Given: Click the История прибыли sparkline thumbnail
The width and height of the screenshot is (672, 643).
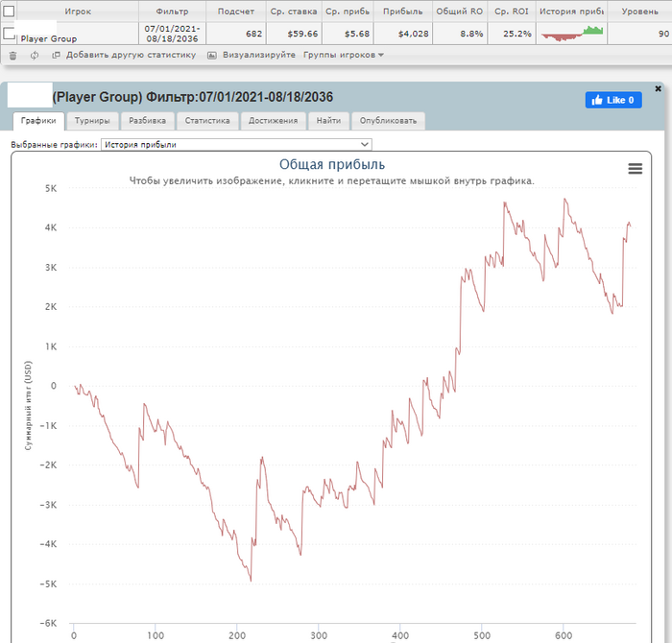Looking at the screenshot, I should click(x=572, y=34).
